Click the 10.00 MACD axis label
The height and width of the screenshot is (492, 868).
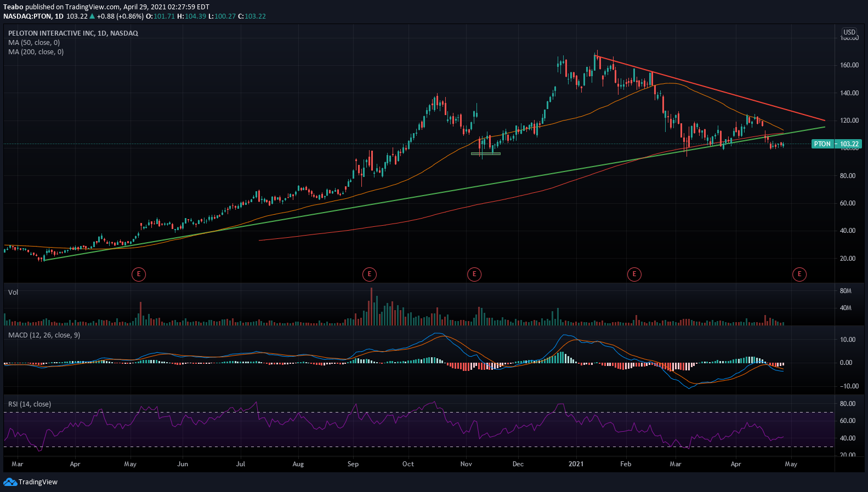click(848, 340)
